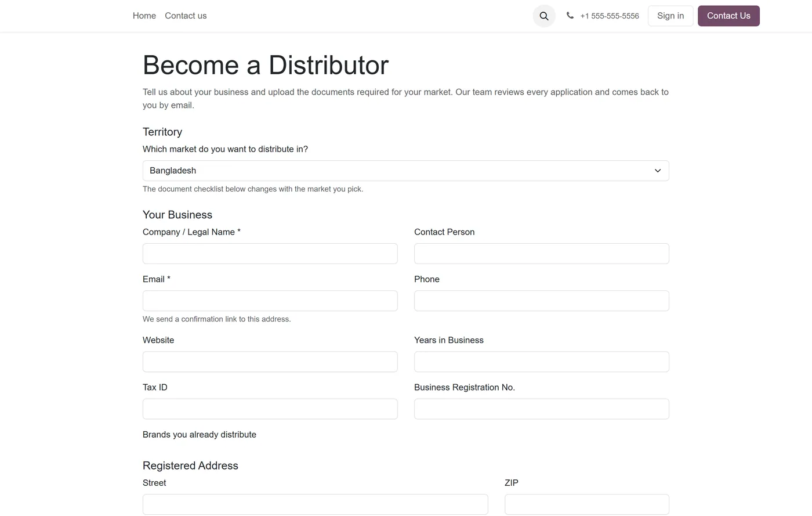
Task: Click the Business Registration No. field
Action: click(x=542, y=409)
